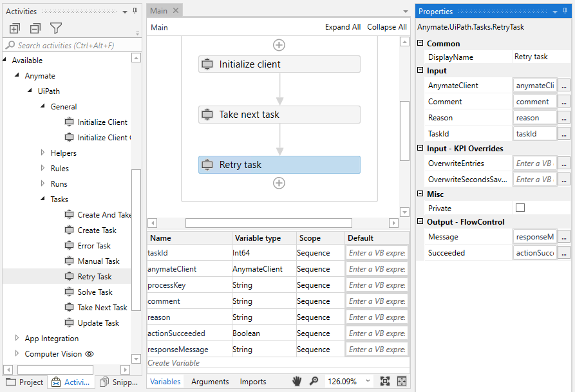The width and height of the screenshot is (575, 392).
Task: Open expression editor for TaskId
Action: click(x=564, y=133)
